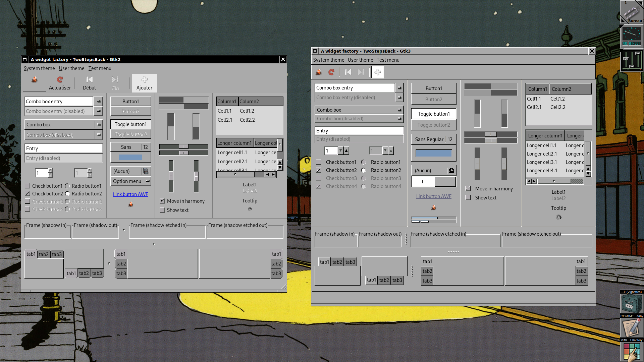Flip the on/off switch in Gtk3 window
Viewport: 644px width, 362px height.
pos(434,182)
